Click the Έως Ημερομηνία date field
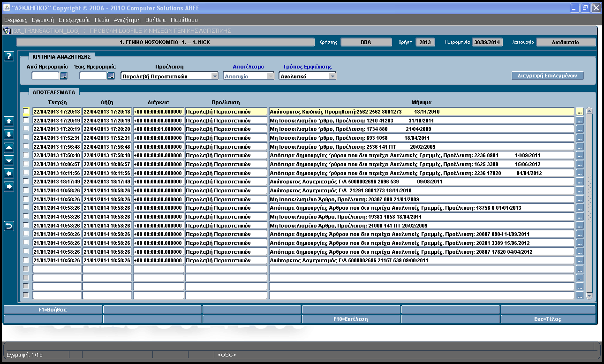Screen dimensions: 604x364 [x=93, y=76]
